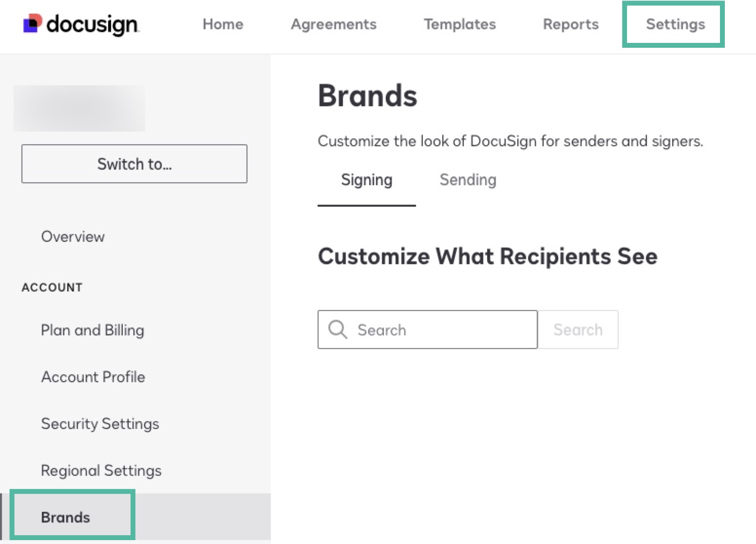The image size is (756, 544).
Task: Open Security Settings
Action: (x=100, y=424)
